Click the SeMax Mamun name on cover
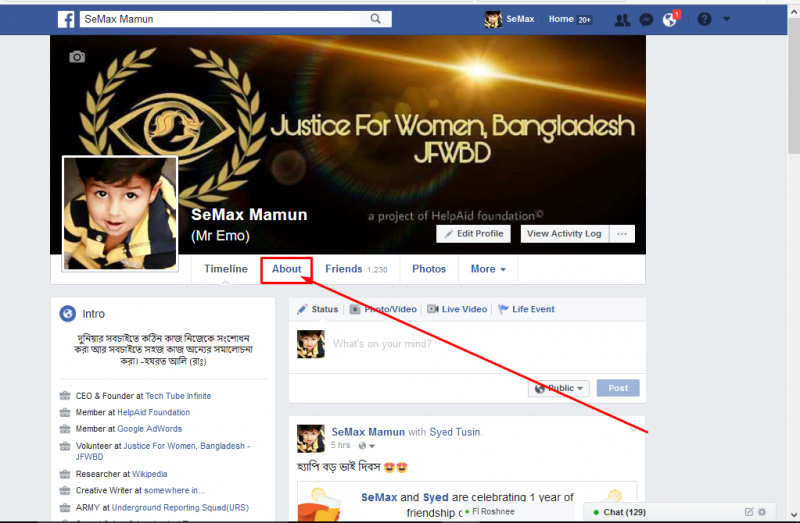Viewport: 800px width, 523px height. coord(249,215)
